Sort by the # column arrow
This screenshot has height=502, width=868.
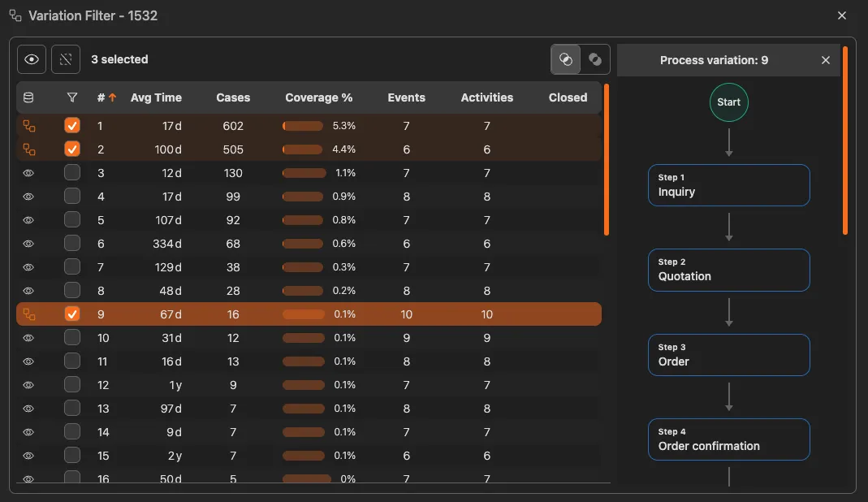pyautogui.click(x=112, y=97)
